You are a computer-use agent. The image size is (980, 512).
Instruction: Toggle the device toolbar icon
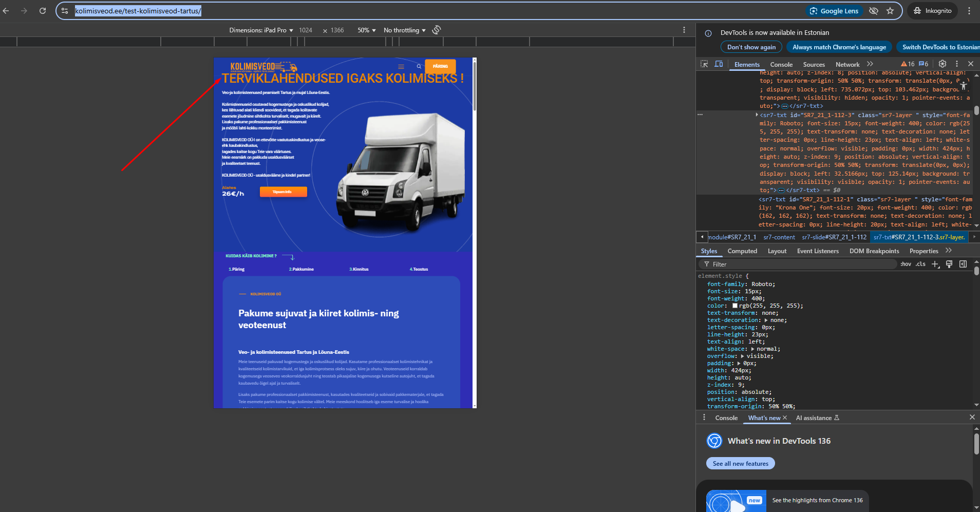pos(719,64)
